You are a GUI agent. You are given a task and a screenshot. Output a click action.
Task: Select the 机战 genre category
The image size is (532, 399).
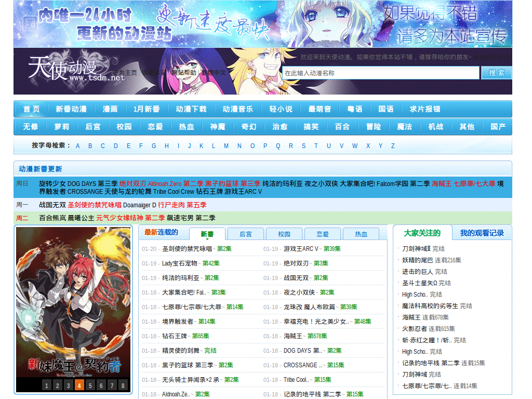[436, 127]
